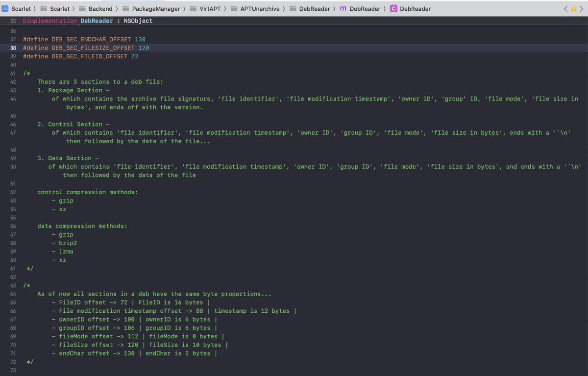The width and height of the screenshot is (588, 376).
Task: Click 'There are 3 sections to a deb file:' comment
Action: coord(100,82)
